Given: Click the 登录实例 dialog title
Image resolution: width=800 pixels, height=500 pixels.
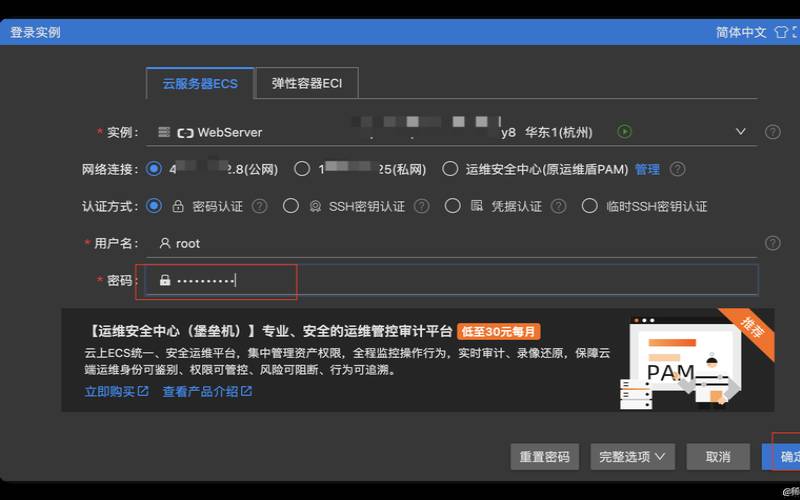Looking at the screenshot, I should coord(35,32).
